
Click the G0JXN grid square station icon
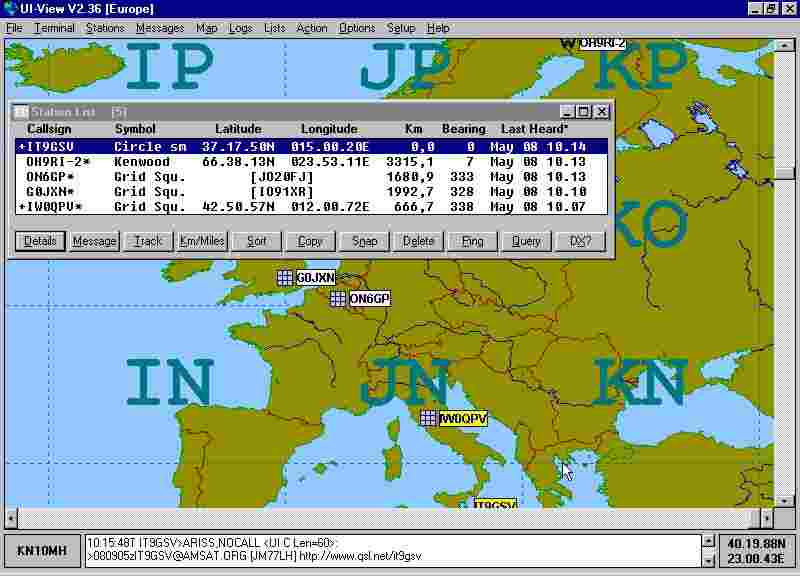(x=285, y=278)
